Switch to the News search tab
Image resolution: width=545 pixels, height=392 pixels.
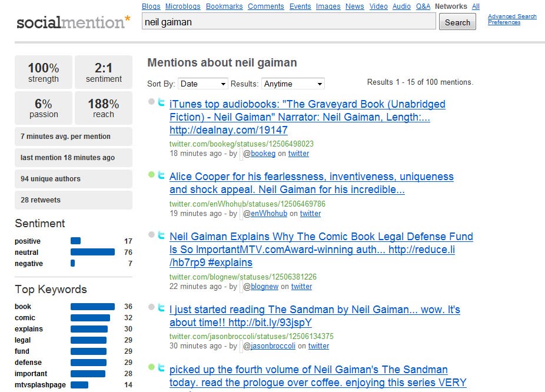(354, 6)
